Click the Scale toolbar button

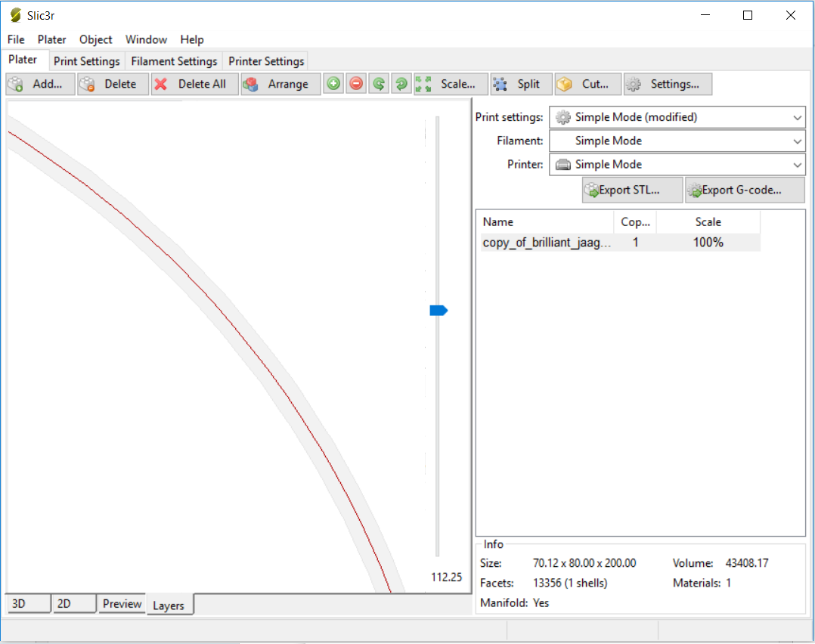(x=450, y=84)
